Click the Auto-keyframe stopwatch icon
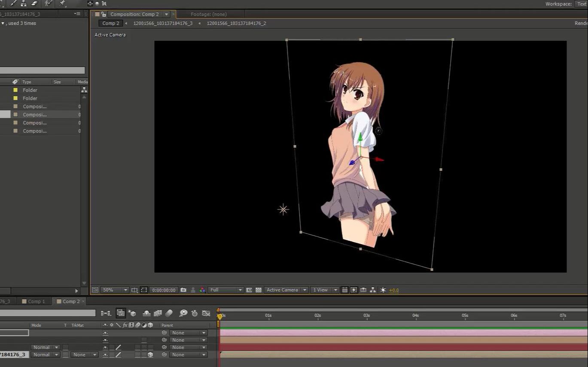588x367 pixels. (194, 313)
